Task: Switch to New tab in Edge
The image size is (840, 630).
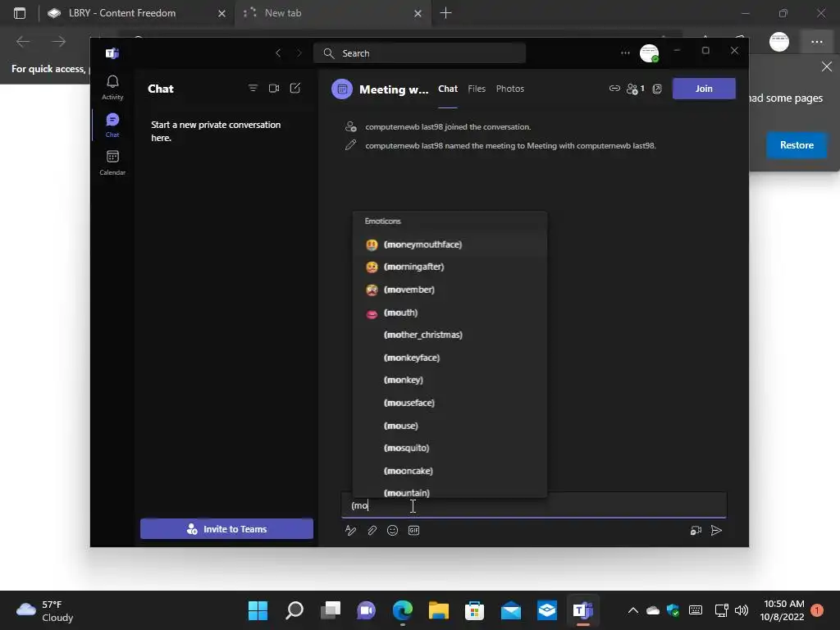Action: pos(332,13)
